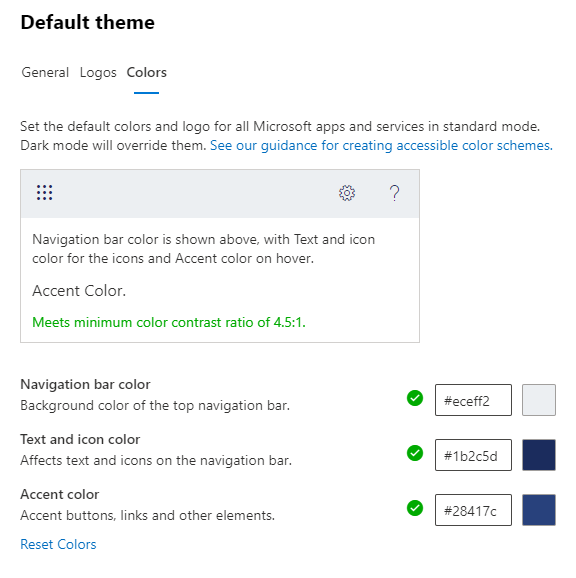Switch to the General tab
This screenshot has height=578, width=576.
click(x=45, y=72)
